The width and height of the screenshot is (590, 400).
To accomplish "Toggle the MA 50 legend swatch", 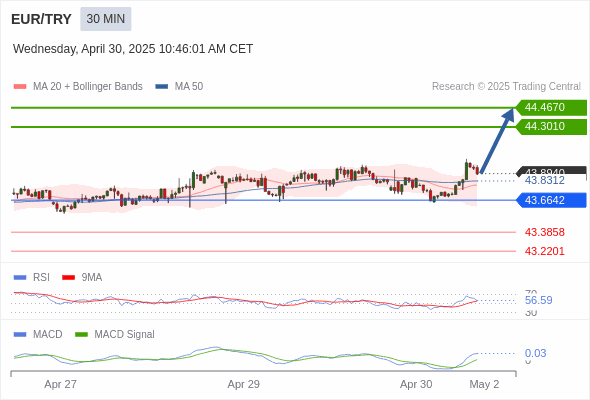I will click(162, 87).
